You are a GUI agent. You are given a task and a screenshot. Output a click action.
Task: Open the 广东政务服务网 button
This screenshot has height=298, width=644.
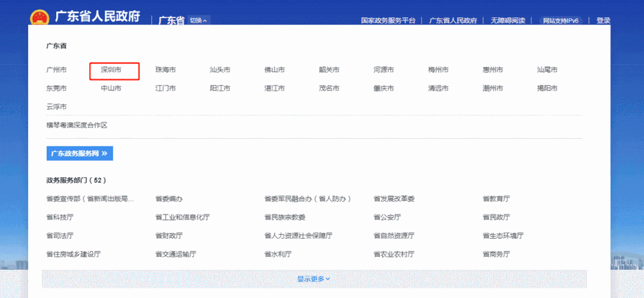(79, 154)
